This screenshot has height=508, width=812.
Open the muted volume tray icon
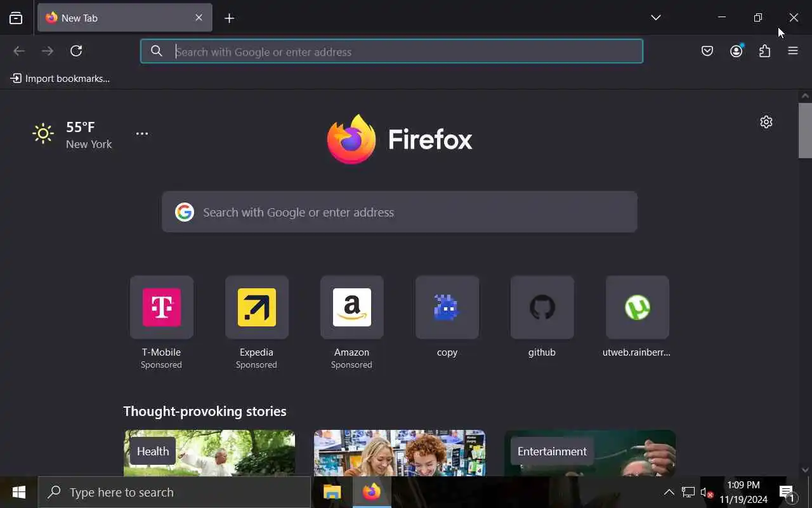pyautogui.click(x=707, y=492)
